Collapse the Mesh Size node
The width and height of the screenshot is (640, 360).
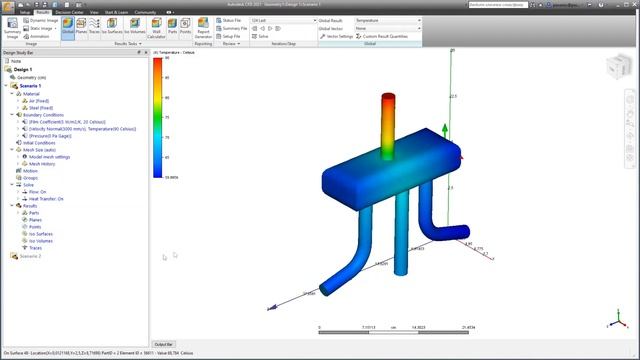coord(12,150)
